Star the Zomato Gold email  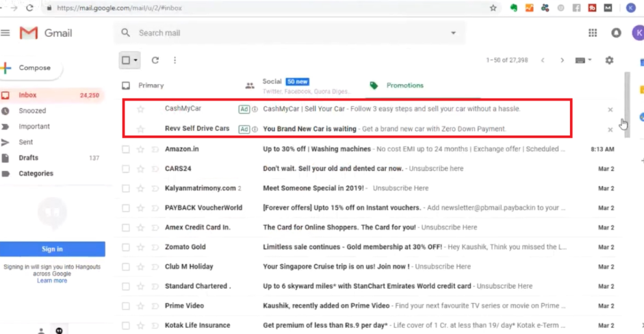coord(140,247)
